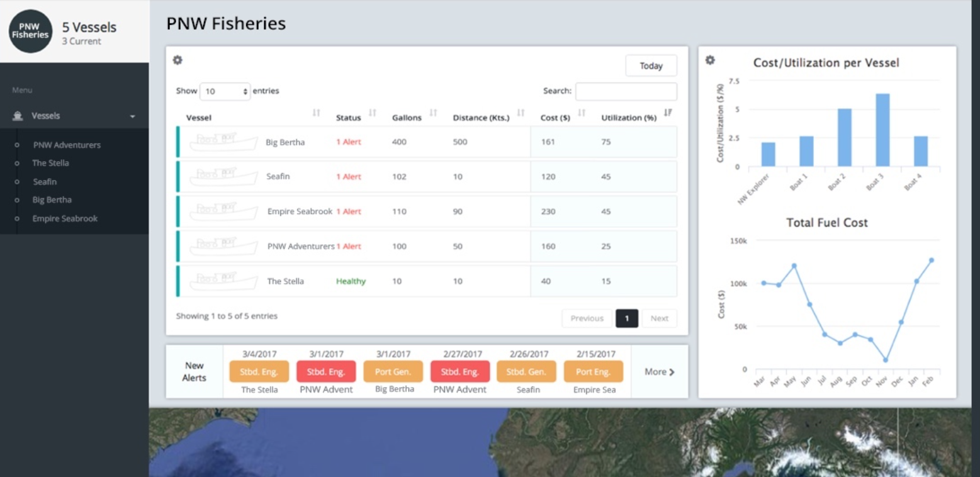Sort table by Status column arrows
Image resolution: width=980 pixels, height=477 pixels.
(x=372, y=113)
